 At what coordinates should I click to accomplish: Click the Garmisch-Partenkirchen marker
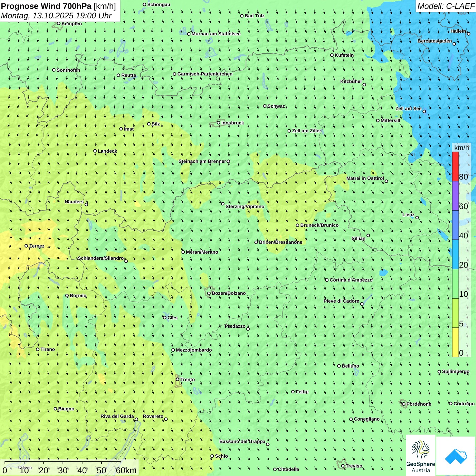(174, 74)
